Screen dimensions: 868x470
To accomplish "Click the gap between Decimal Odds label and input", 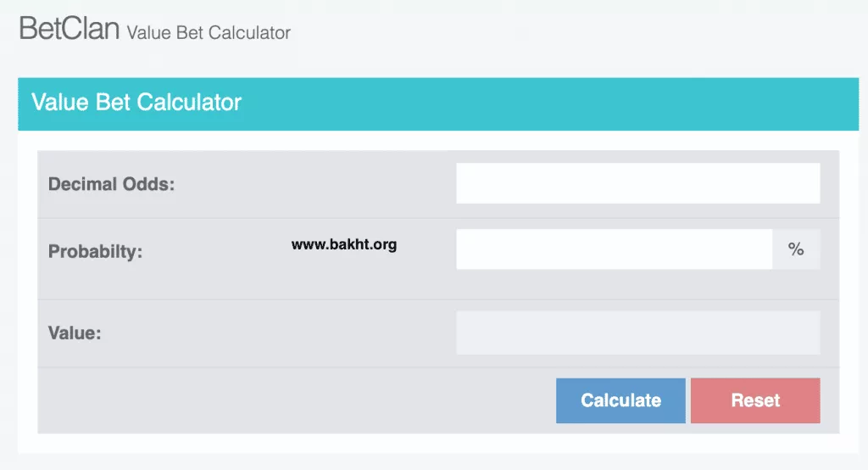I will tap(314, 184).
